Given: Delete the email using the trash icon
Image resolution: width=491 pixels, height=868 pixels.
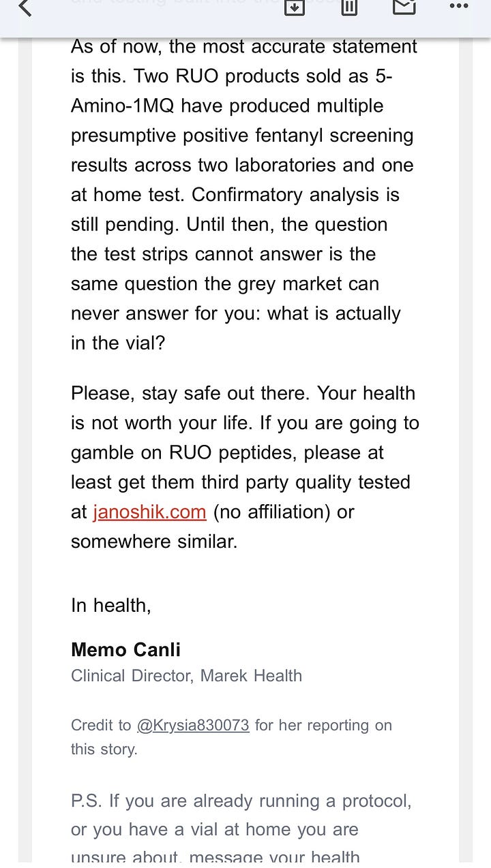Looking at the screenshot, I should [349, 7].
